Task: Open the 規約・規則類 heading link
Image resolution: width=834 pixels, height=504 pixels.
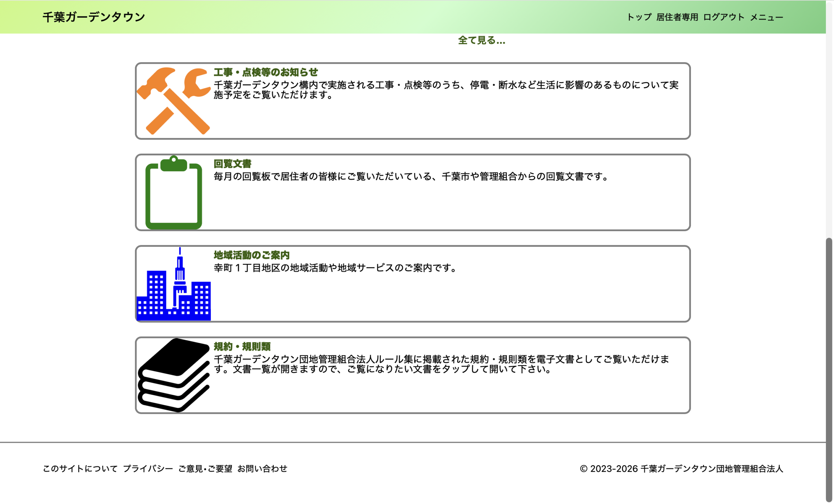Action: point(242,346)
